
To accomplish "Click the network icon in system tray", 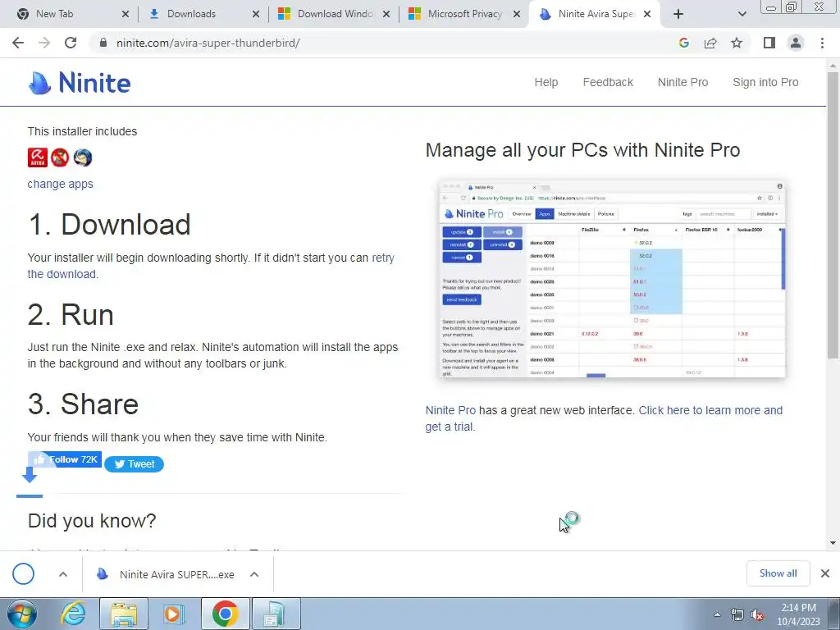I will click(x=737, y=615).
